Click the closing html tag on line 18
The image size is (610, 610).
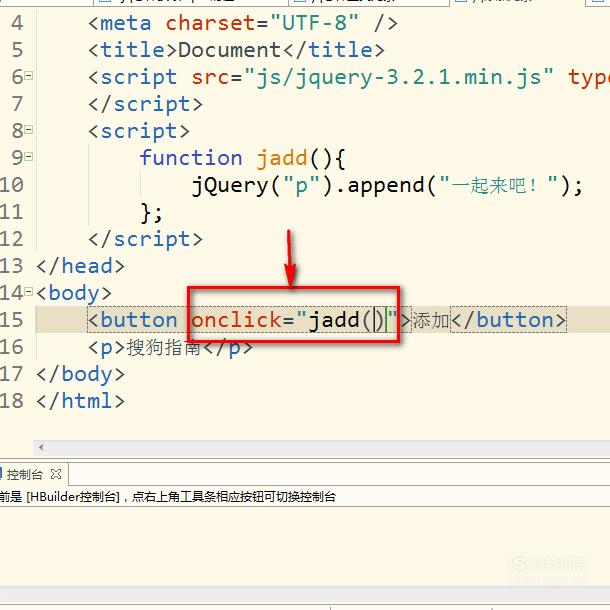pos(81,401)
